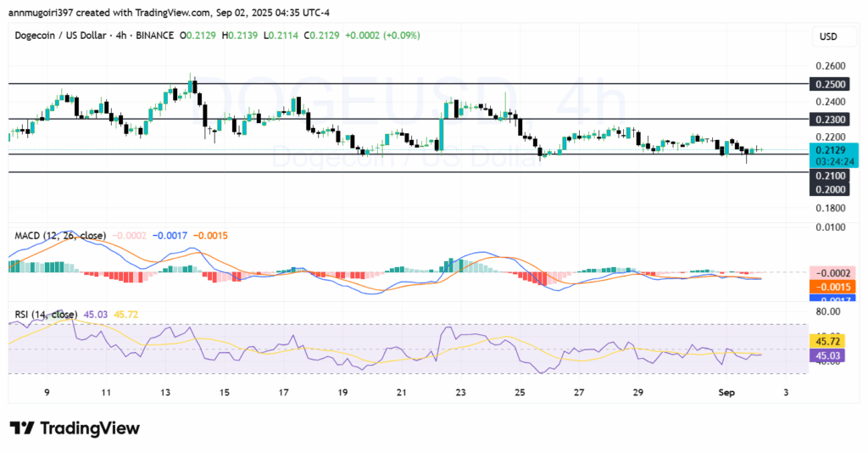Click the 29 date label on time axis

point(637,393)
